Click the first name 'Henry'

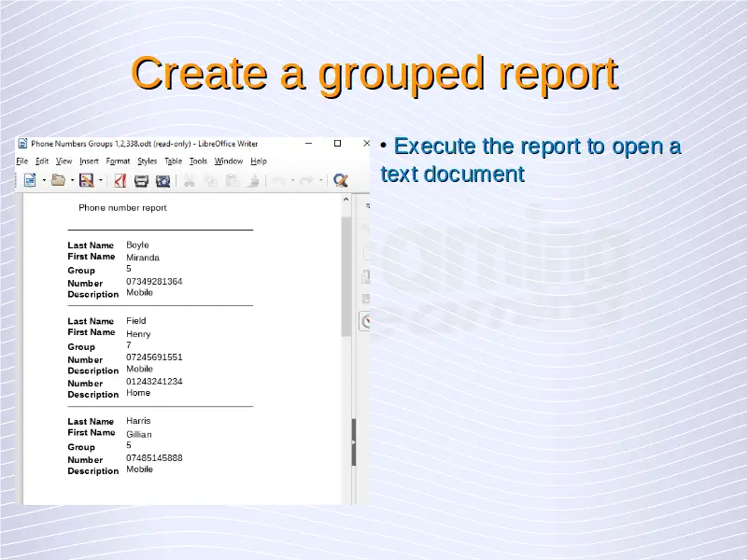click(x=138, y=334)
